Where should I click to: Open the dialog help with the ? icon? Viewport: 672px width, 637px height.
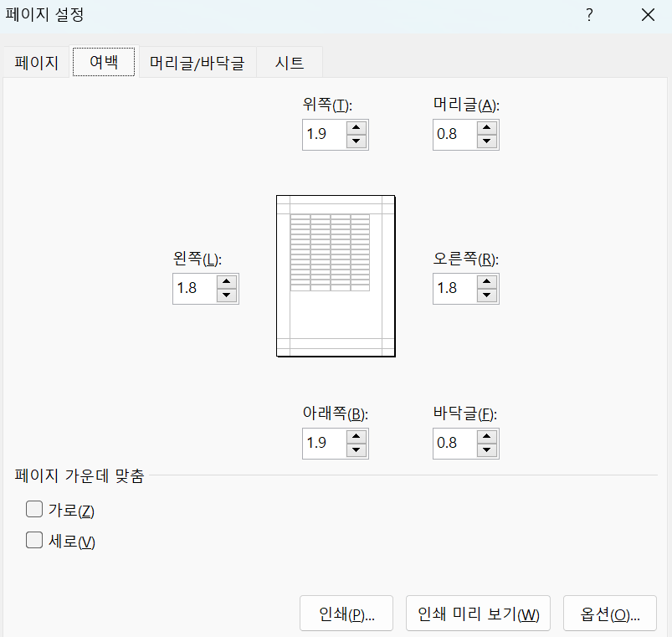588,15
